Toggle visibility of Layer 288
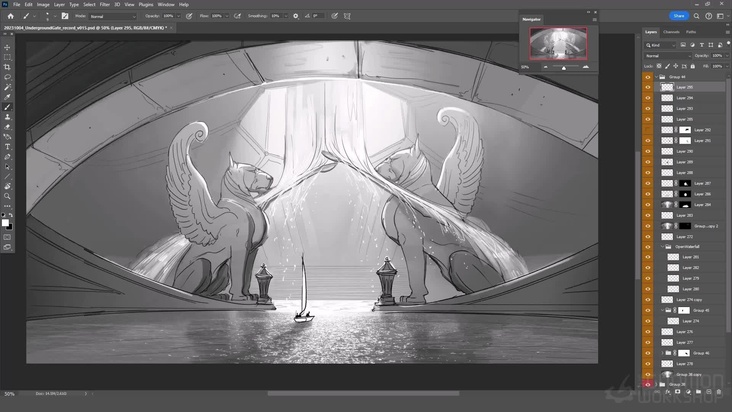The height and width of the screenshot is (412, 732). point(647,172)
